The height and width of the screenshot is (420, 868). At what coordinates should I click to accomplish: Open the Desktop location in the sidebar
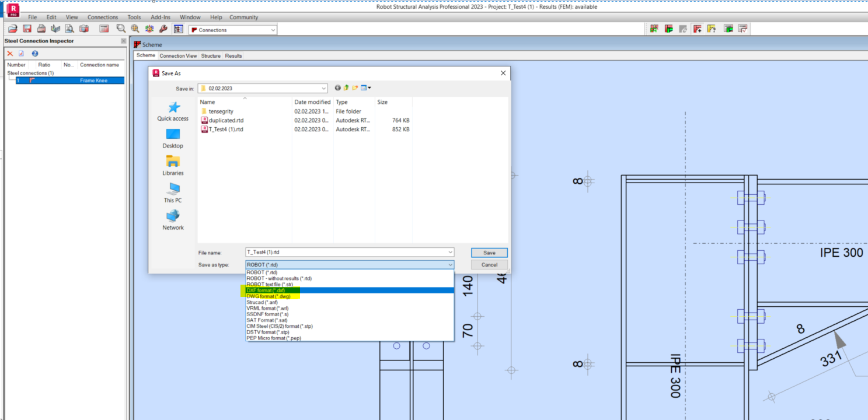point(172,139)
